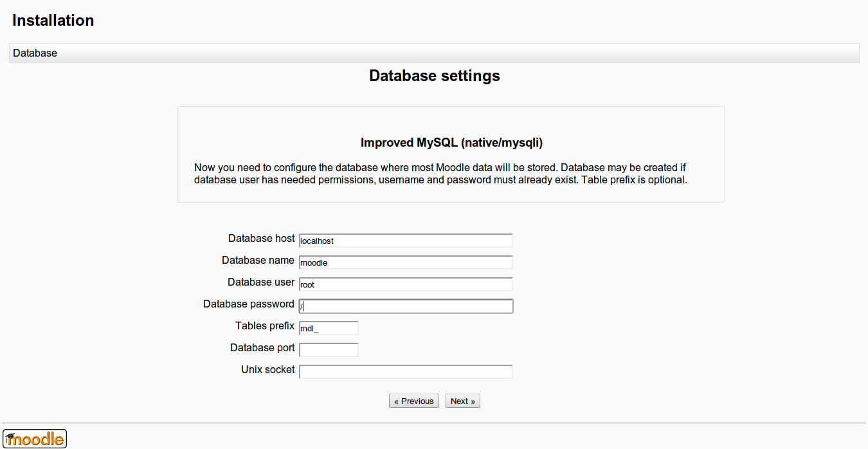Click the Database breadcrumb bar item

[x=35, y=53]
